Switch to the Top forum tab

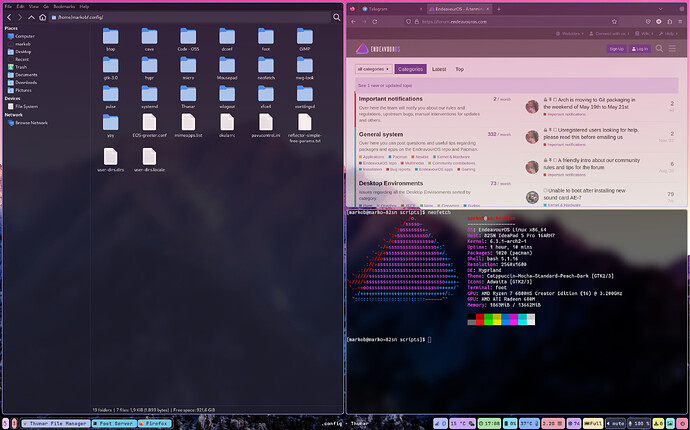459,69
